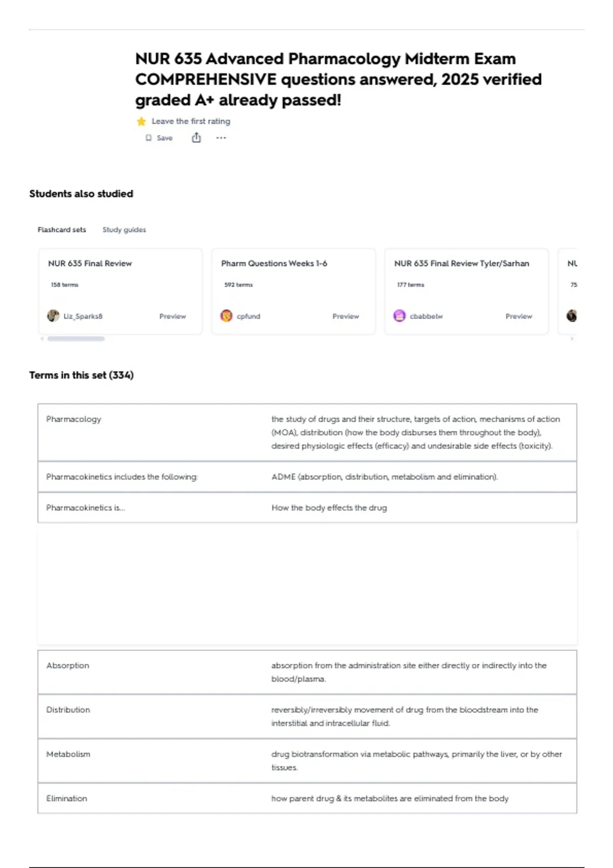
Task: Save this flashcard set with bookmark icon
Action: (x=159, y=138)
